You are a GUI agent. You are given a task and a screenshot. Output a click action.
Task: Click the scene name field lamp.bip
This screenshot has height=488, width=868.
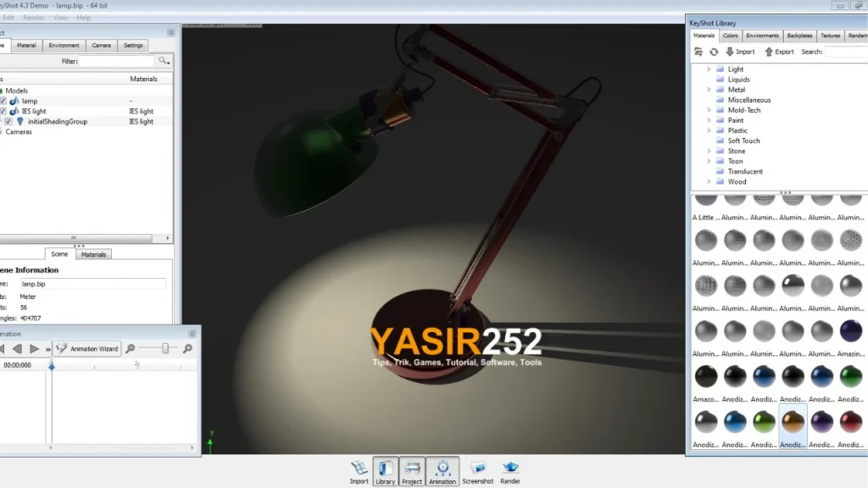click(93, 284)
